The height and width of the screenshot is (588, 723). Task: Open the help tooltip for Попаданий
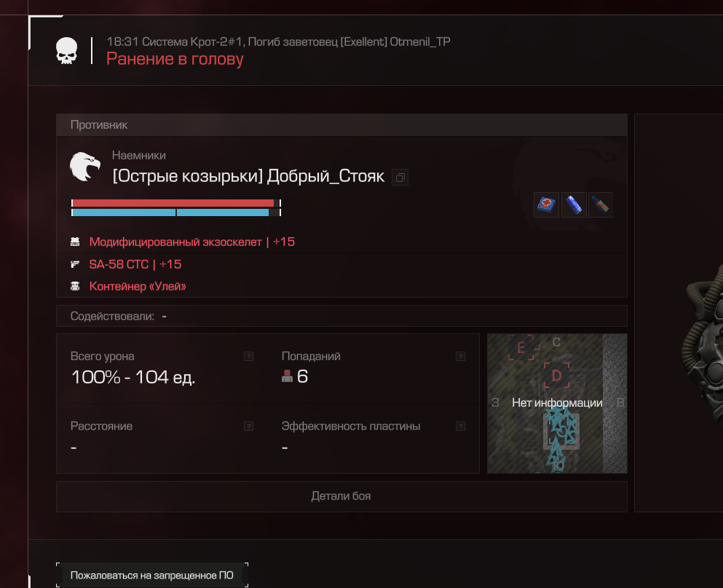pos(460,356)
